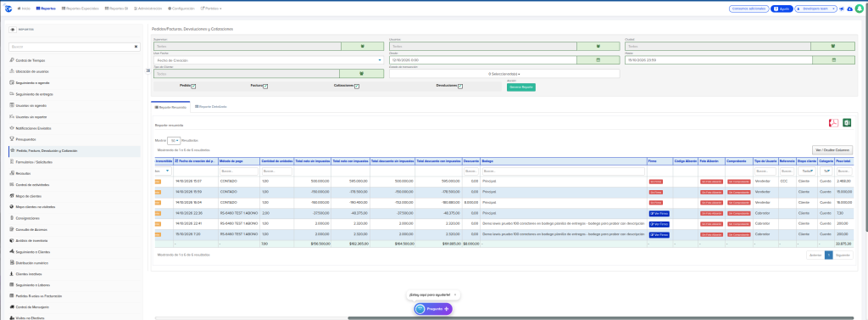Viewport: 868px width, 320px height.
Task: Open the Etapa cliente filter dropdown
Action: (806, 171)
